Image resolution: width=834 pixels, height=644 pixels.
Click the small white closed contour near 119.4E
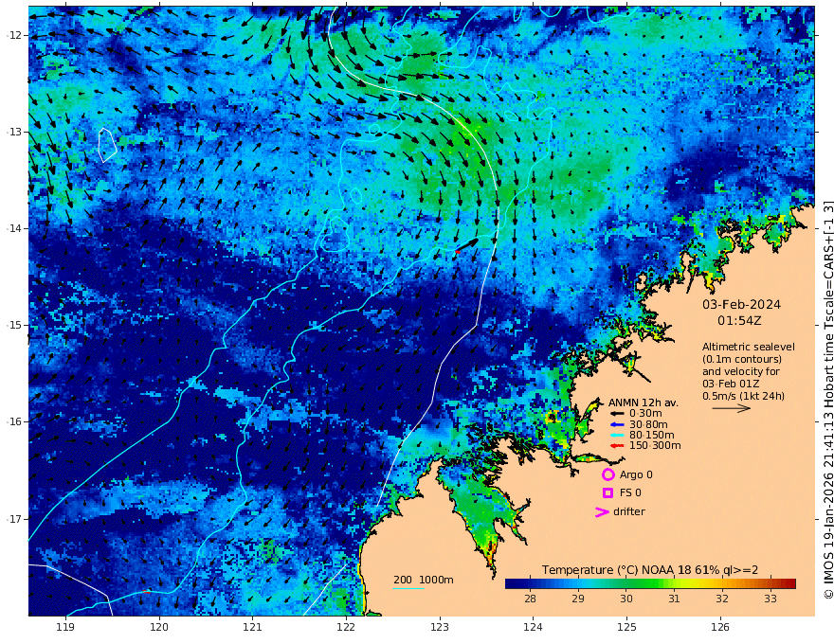click(107, 145)
